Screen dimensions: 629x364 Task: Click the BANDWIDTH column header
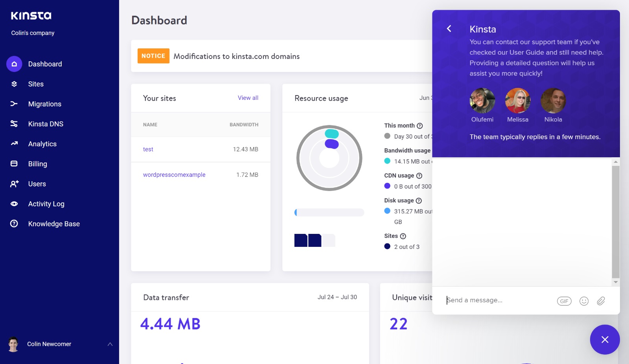(x=244, y=125)
